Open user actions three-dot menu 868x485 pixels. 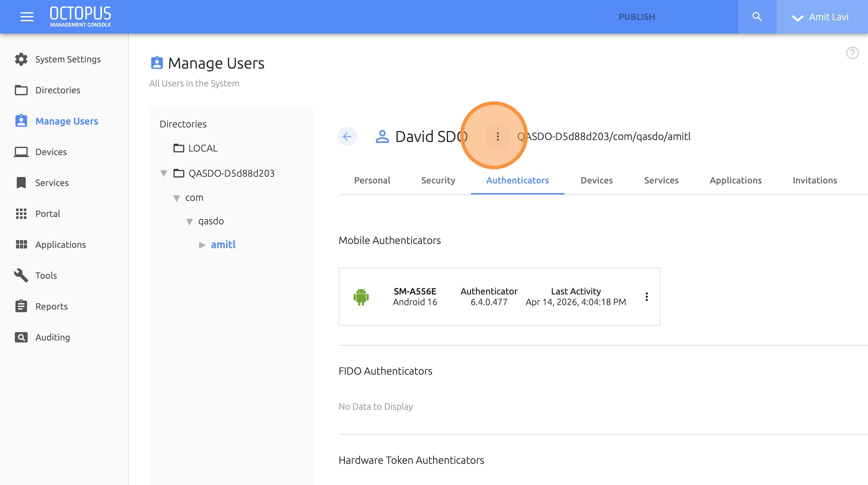[x=497, y=136]
